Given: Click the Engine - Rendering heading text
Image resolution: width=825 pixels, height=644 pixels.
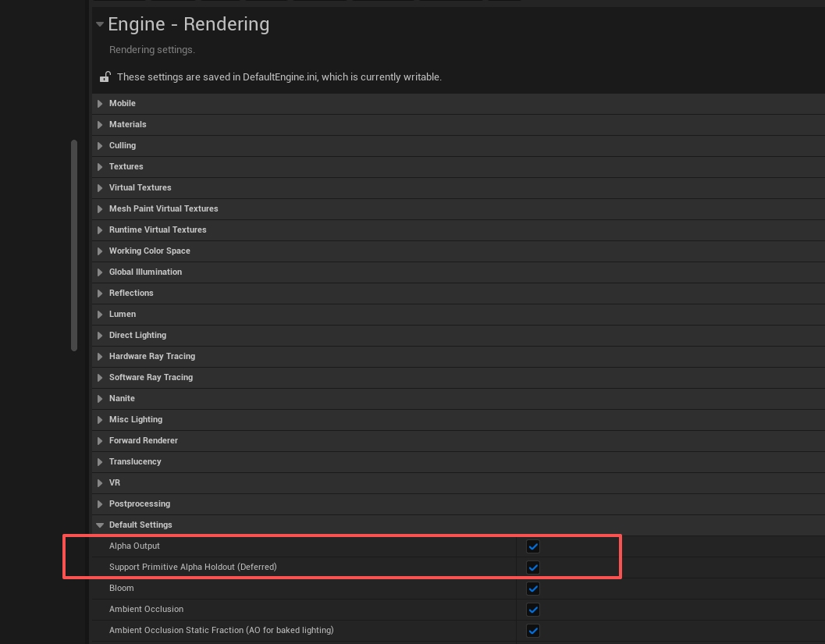Looking at the screenshot, I should (x=189, y=24).
